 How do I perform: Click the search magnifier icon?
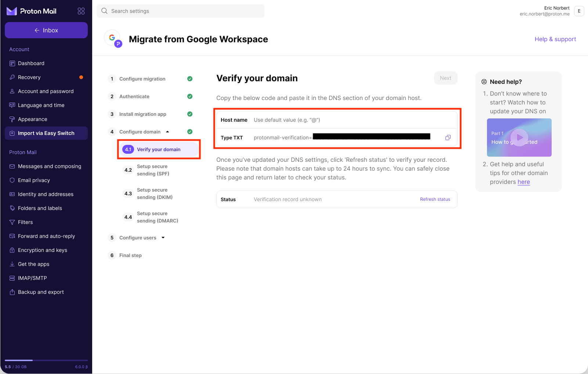tap(104, 11)
